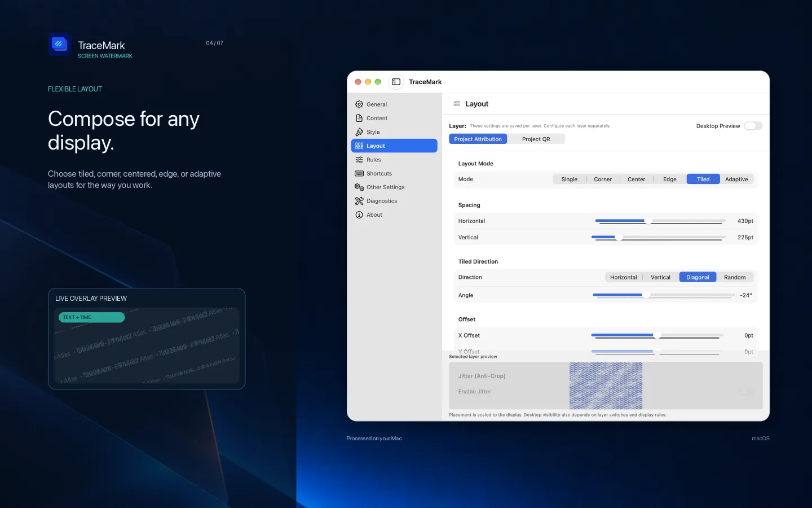Click the X Offset slider
The width and height of the screenshot is (812, 508).
(657, 335)
